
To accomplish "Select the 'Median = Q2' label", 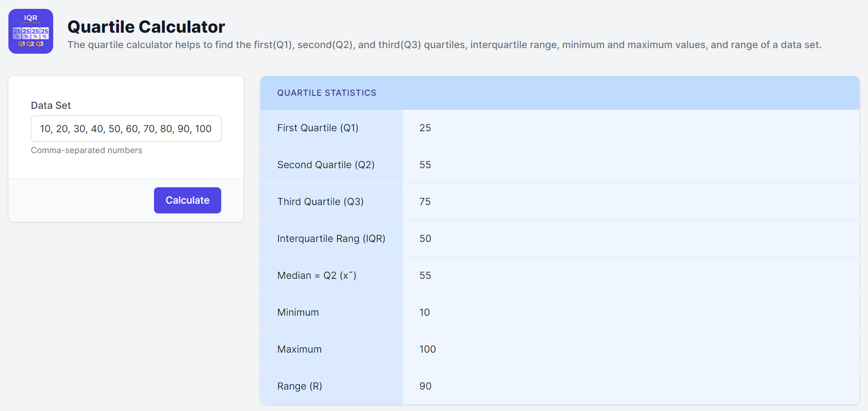I will point(317,276).
